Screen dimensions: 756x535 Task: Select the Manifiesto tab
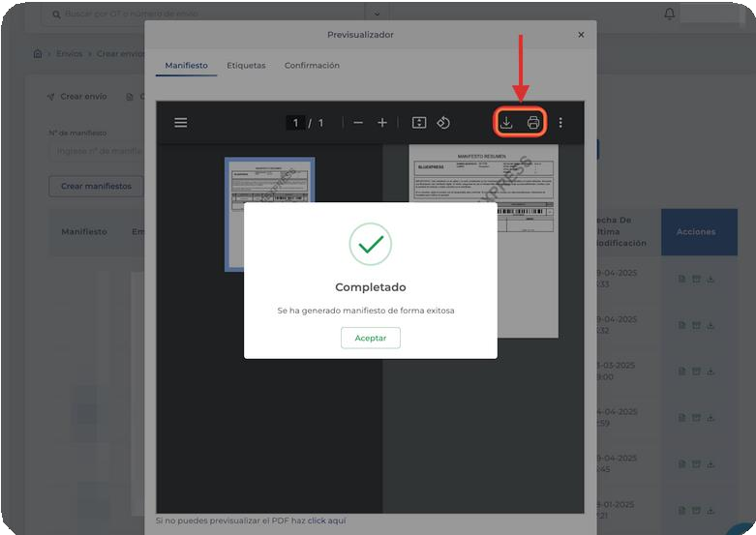(x=186, y=66)
